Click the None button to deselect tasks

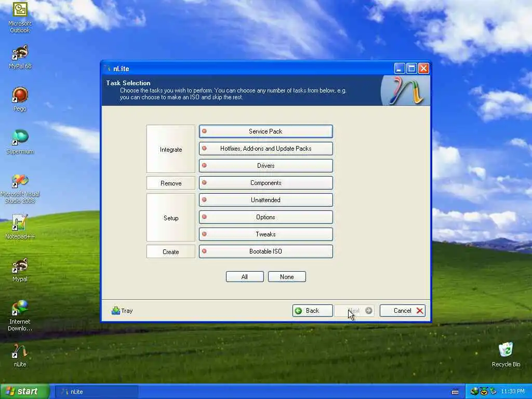(x=287, y=277)
